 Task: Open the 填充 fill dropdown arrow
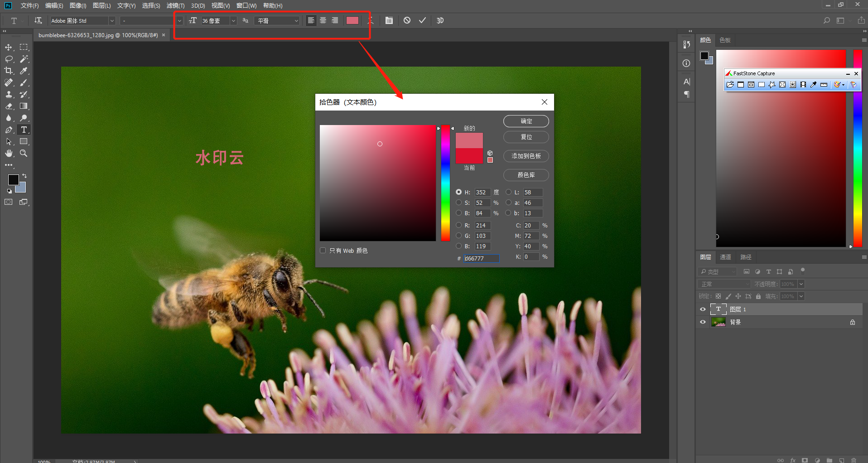click(801, 296)
